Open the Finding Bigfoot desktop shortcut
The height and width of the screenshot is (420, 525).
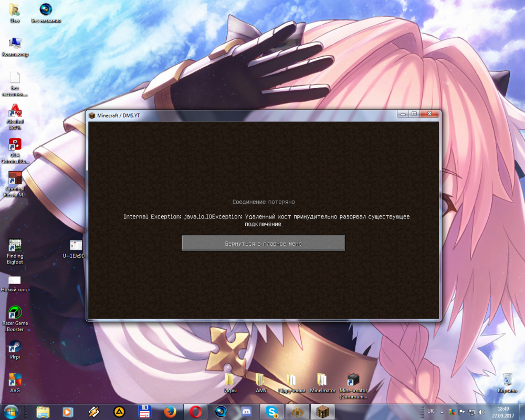click(x=15, y=246)
